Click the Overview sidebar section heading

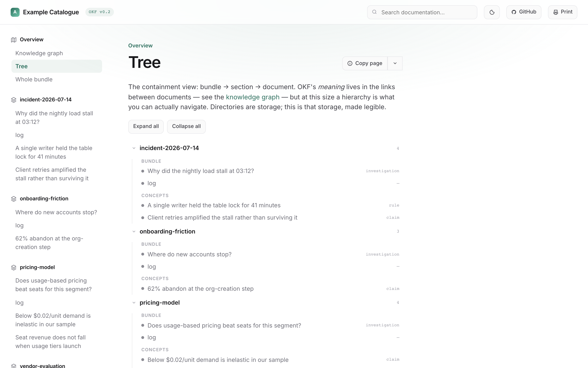32,39
